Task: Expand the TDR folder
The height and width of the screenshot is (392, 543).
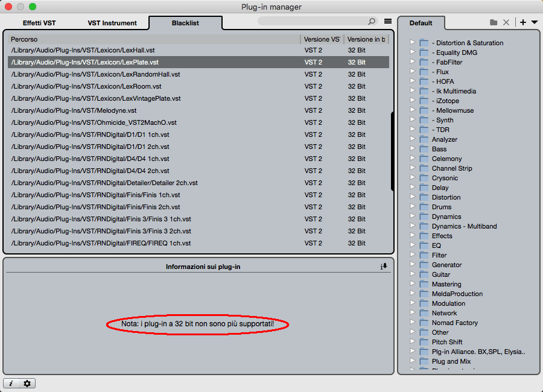Action: (x=412, y=129)
